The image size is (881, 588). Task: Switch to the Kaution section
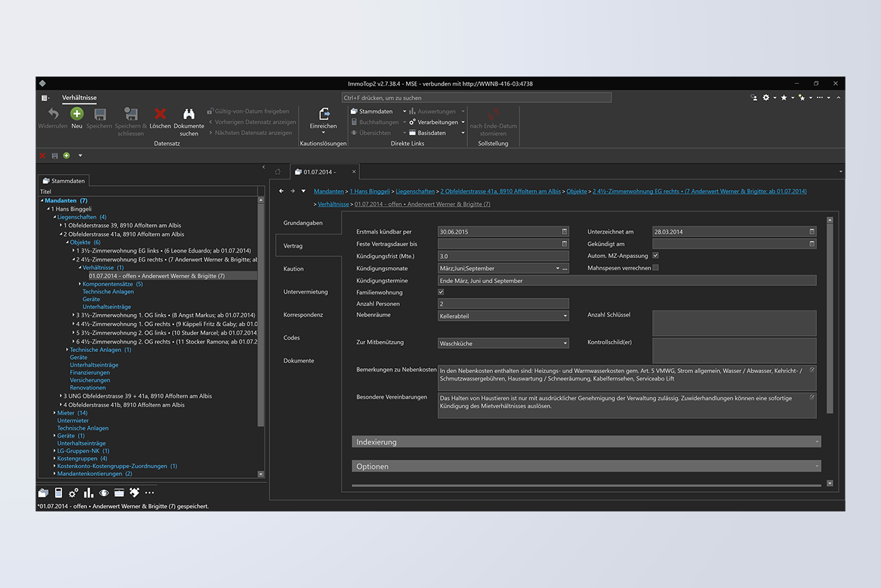[x=293, y=269]
